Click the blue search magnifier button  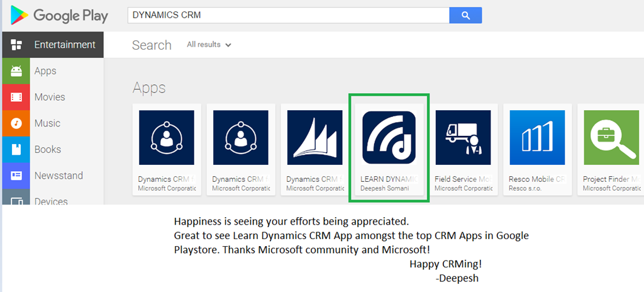click(x=465, y=15)
